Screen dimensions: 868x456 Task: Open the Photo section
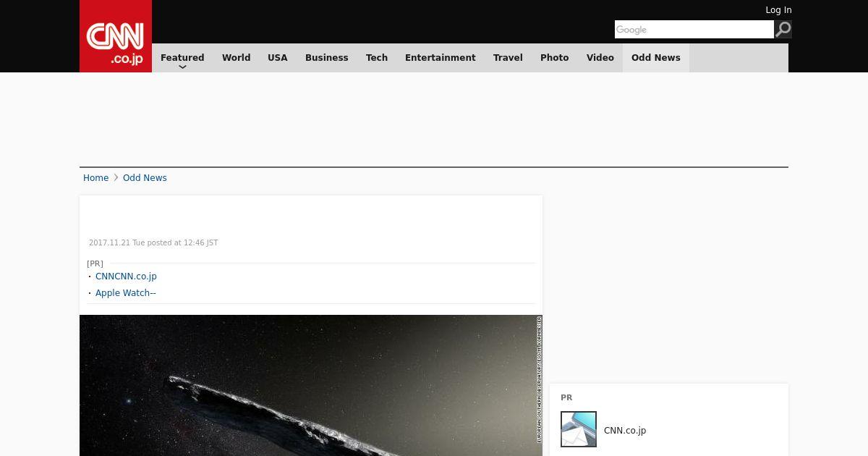(x=555, y=58)
